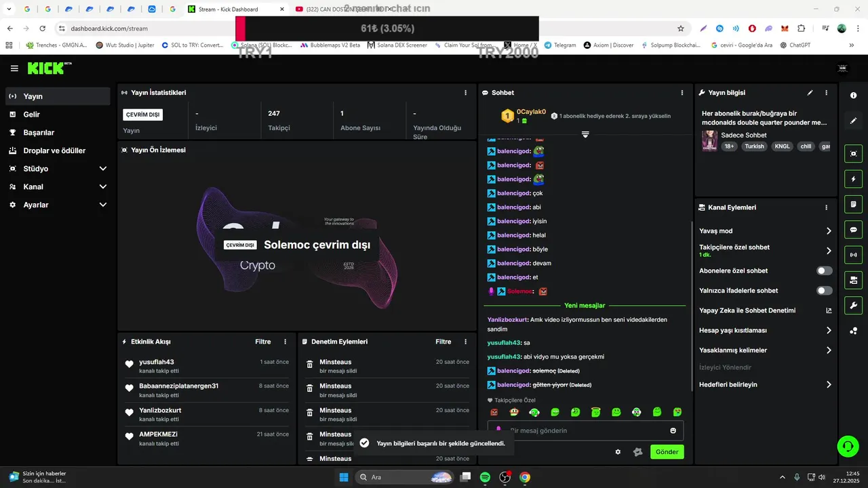This screenshot has height=488, width=868.
Task: Click username Yanlizbozkurt in chat
Action: tap(507, 319)
